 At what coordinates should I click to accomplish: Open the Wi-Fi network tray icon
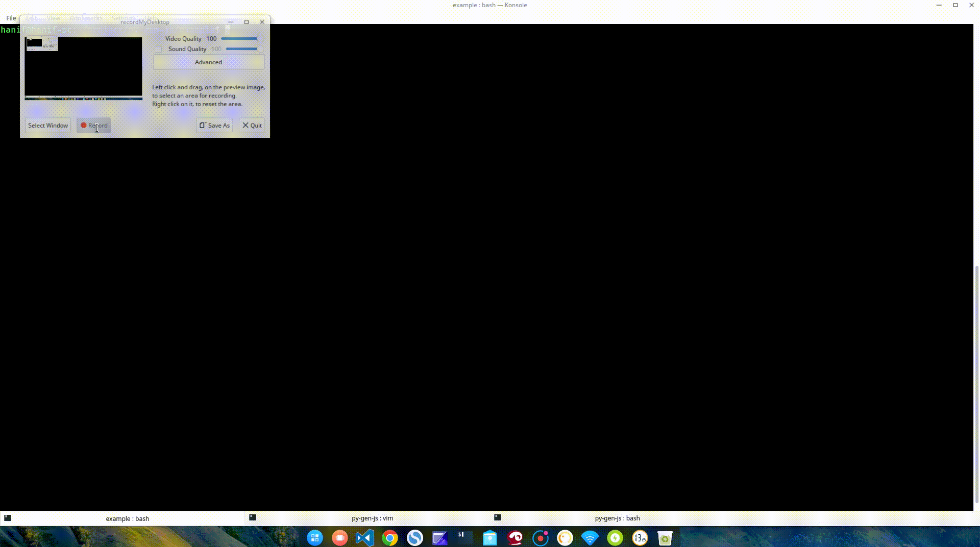click(590, 538)
